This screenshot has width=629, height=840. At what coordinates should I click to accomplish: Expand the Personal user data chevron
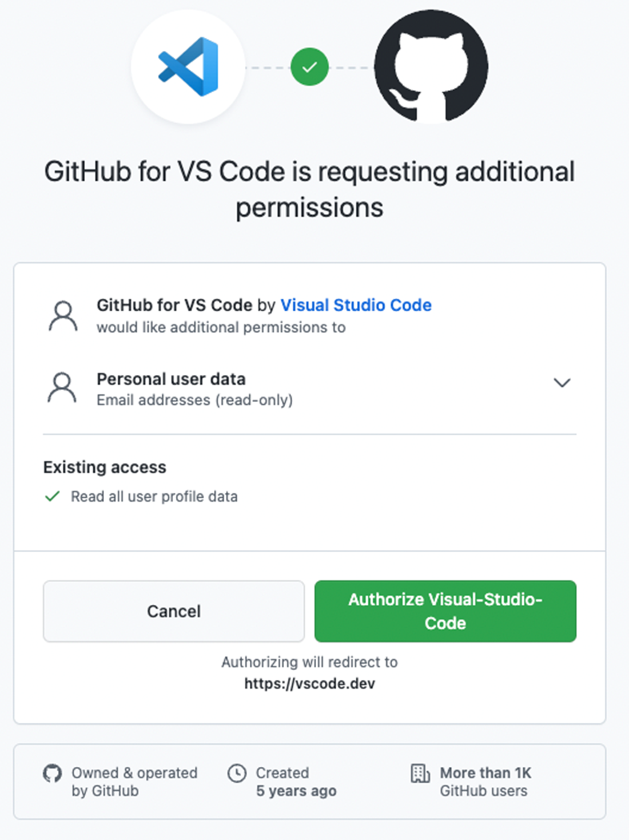point(562,383)
